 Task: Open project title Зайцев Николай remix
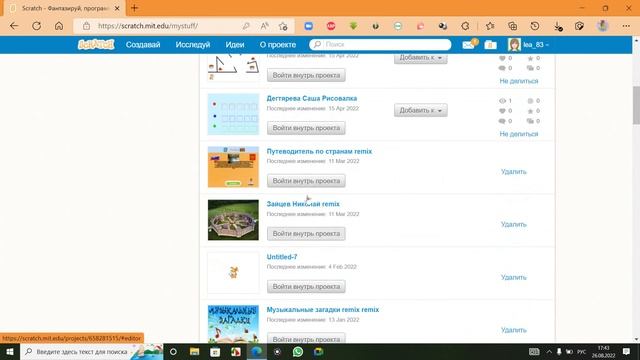303,204
